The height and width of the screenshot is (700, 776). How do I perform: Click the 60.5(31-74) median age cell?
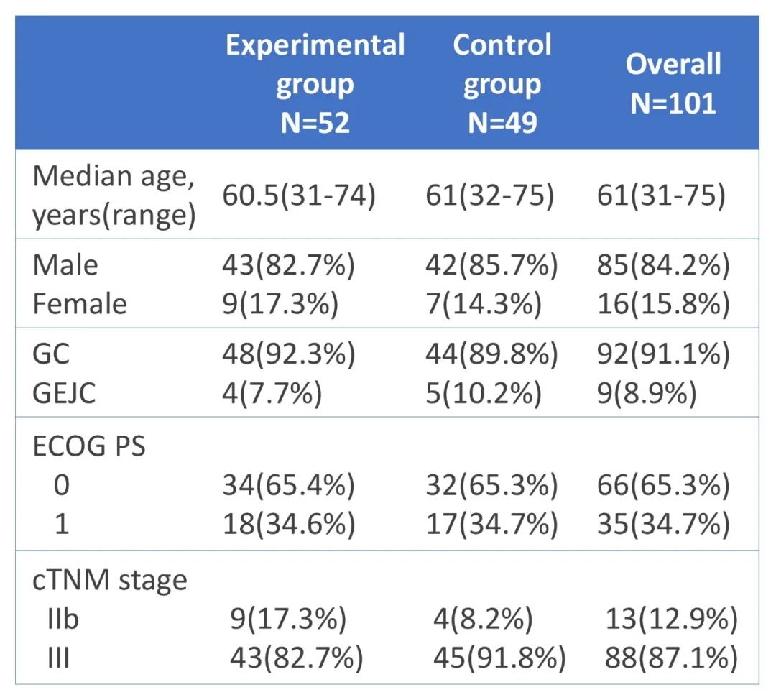tap(298, 195)
